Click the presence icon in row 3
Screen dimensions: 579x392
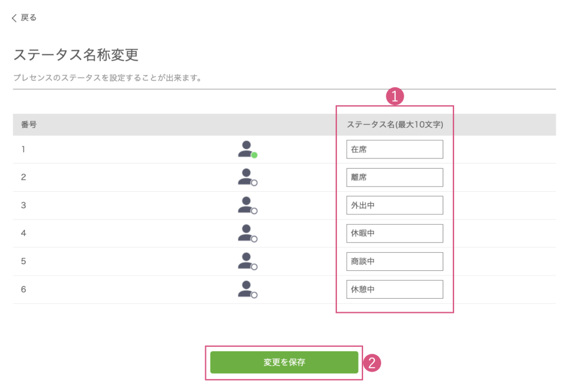[247, 205]
